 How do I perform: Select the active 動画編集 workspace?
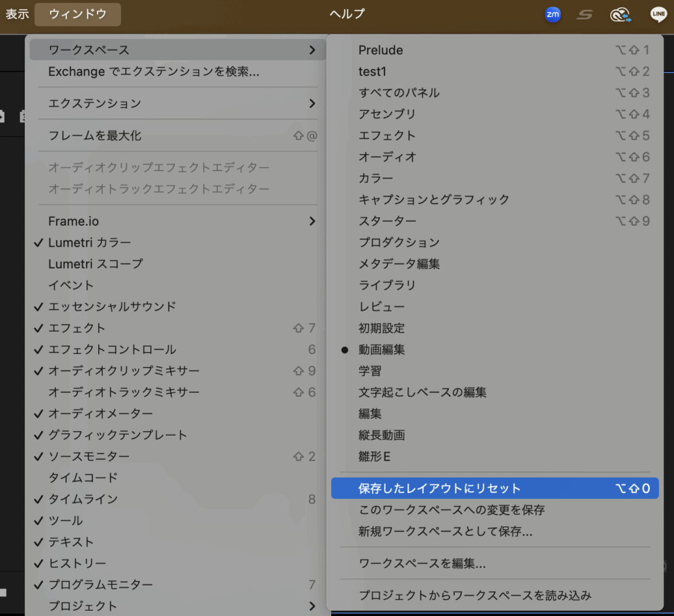point(495,349)
